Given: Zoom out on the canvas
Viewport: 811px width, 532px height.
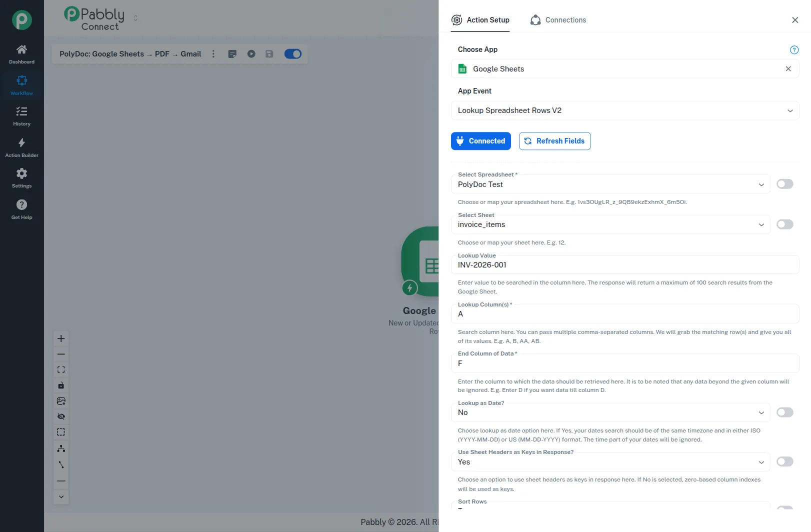Looking at the screenshot, I should [x=61, y=354].
